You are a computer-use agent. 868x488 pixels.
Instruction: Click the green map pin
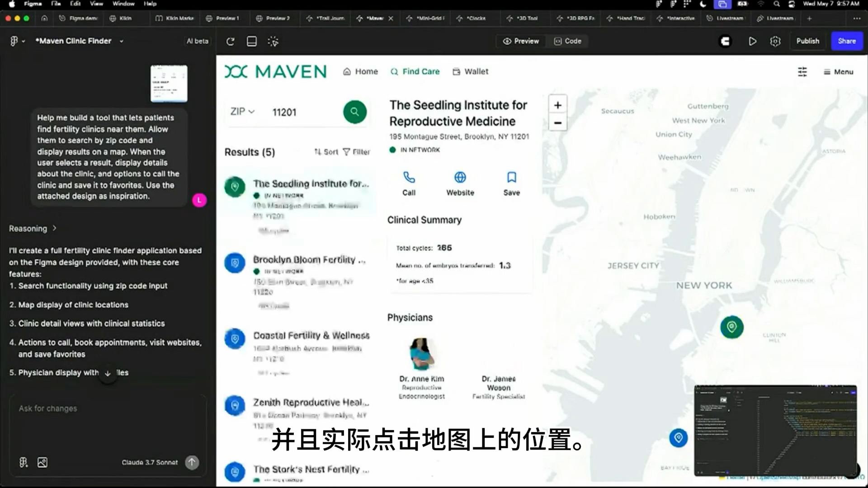coord(732,327)
